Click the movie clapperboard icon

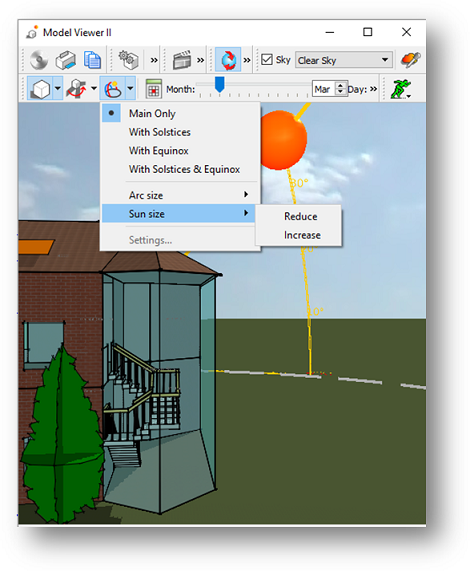point(182,60)
